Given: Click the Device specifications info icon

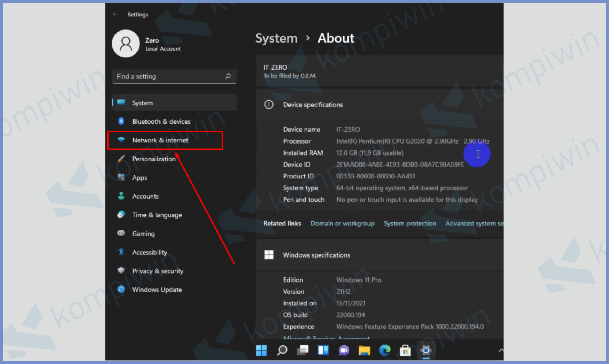Looking at the screenshot, I should [x=269, y=105].
